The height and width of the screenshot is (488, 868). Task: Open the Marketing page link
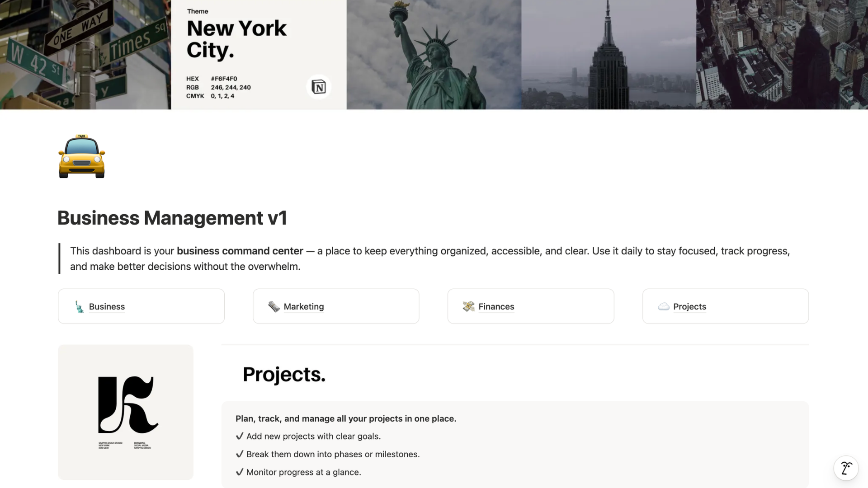[304, 307]
